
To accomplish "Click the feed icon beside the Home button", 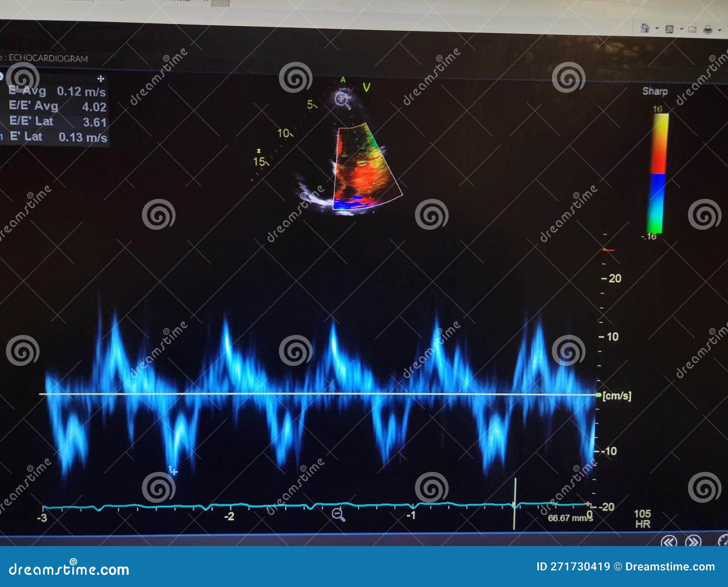I will pyautogui.click(x=669, y=29).
